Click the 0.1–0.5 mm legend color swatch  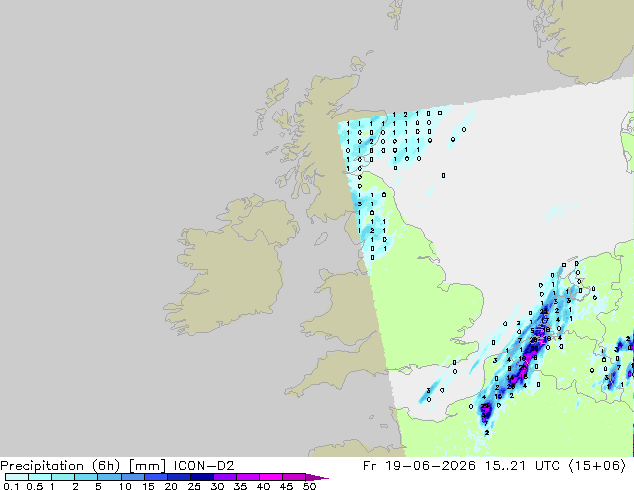[17, 477]
